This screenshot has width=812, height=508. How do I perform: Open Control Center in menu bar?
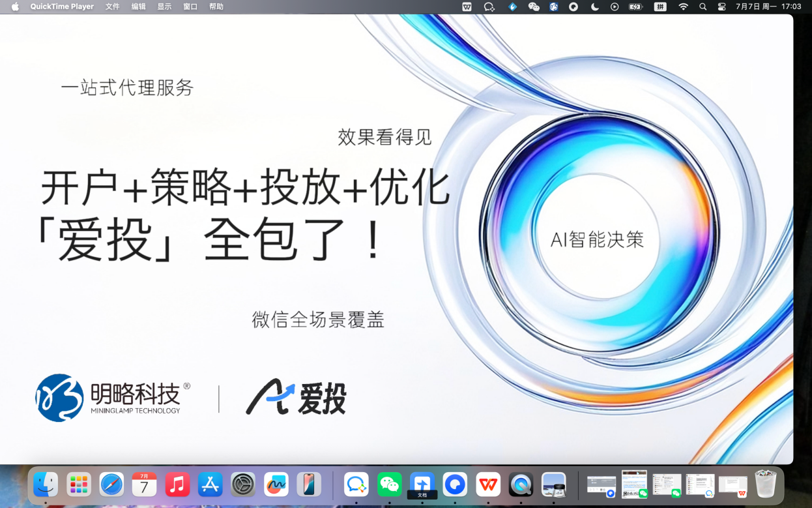[x=721, y=7]
